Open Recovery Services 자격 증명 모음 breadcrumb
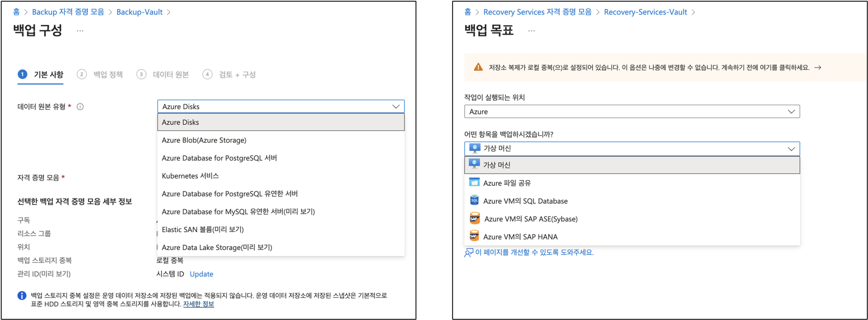 537,12
